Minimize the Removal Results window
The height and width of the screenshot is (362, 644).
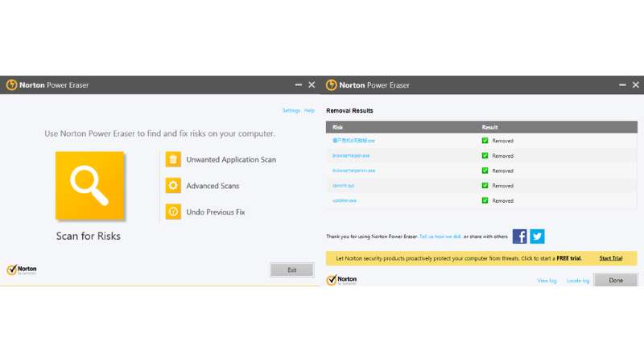(x=622, y=85)
